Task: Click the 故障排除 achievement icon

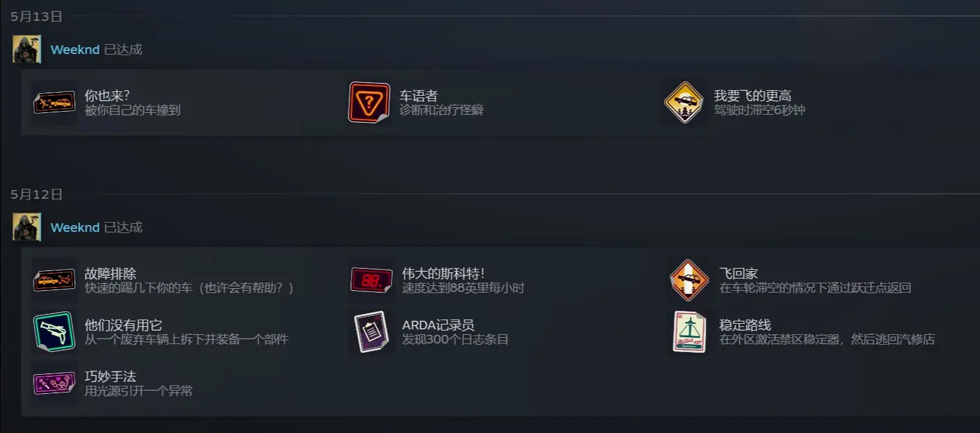Action: point(55,280)
